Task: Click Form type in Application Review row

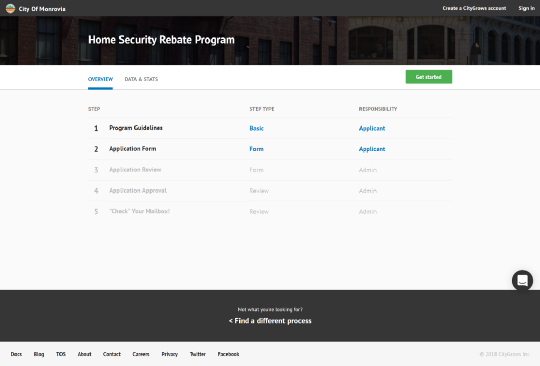Action: [257, 170]
